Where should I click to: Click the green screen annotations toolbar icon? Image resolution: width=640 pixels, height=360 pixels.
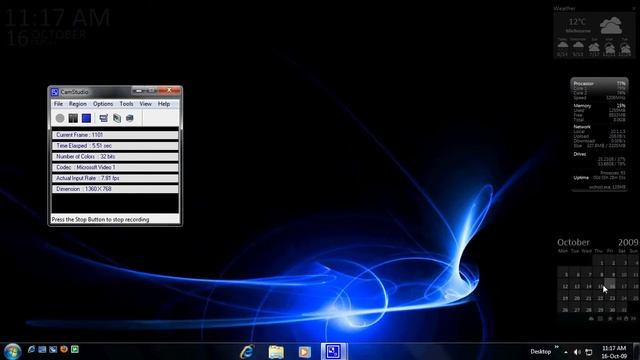(117, 118)
